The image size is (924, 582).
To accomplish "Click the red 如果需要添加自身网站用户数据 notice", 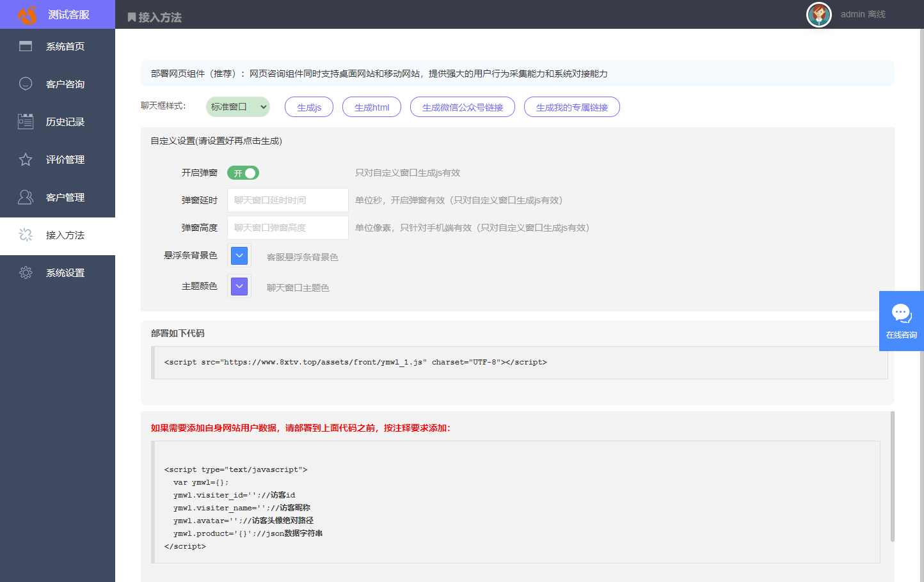I will tap(301, 428).
